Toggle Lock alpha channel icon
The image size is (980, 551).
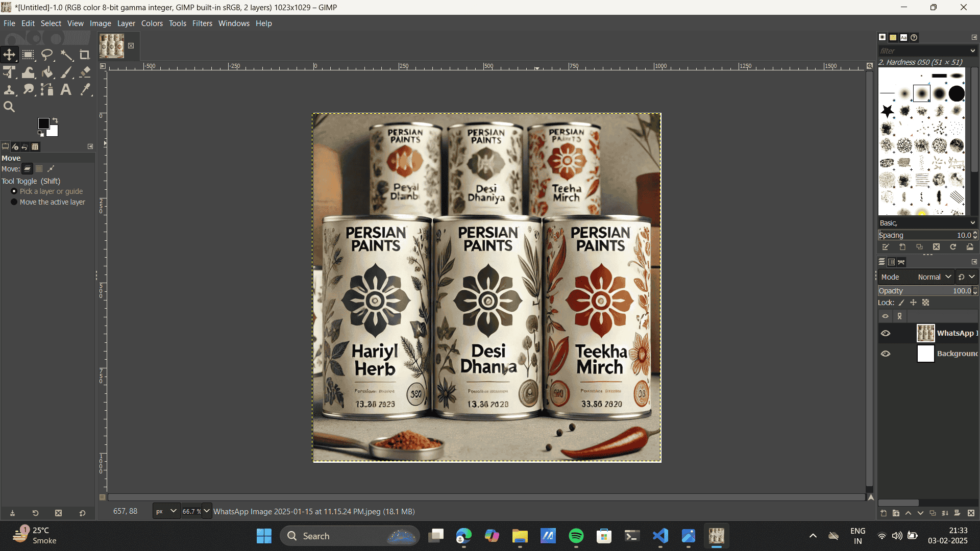pyautogui.click(x=925, y=303)
